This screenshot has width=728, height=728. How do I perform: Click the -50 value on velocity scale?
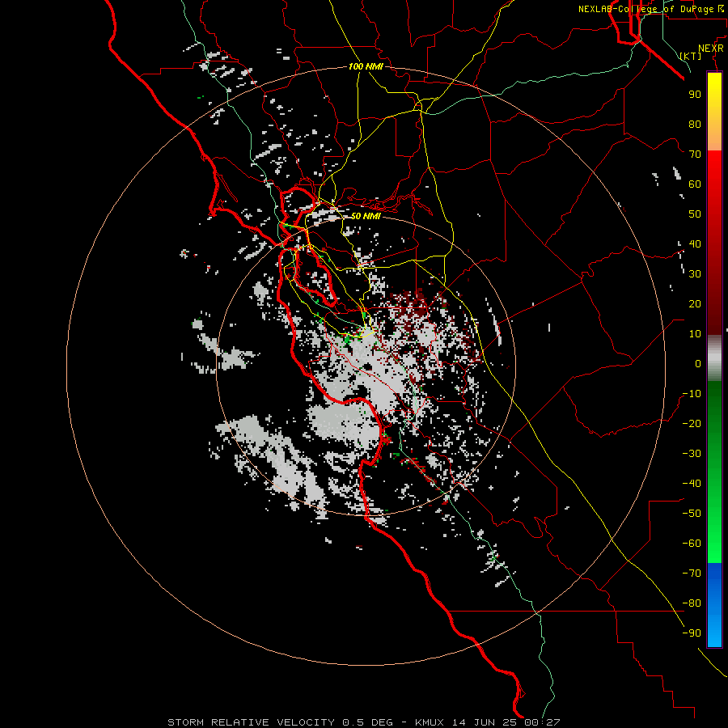[x=692, y=514]
